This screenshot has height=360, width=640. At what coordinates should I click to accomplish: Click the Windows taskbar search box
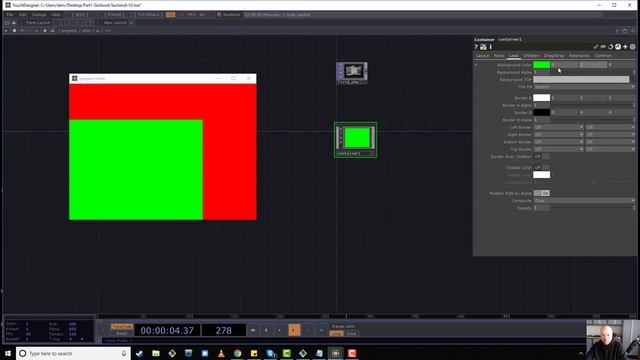73,353
